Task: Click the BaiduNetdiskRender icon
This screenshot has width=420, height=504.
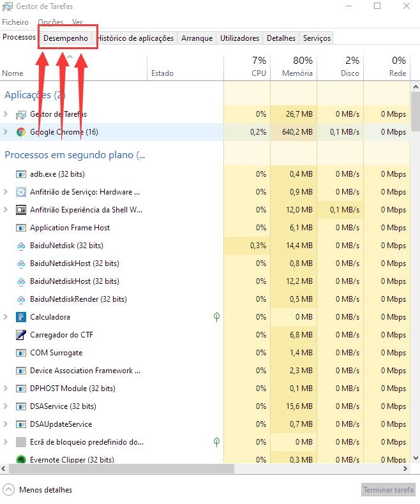Action: (21, 300)
